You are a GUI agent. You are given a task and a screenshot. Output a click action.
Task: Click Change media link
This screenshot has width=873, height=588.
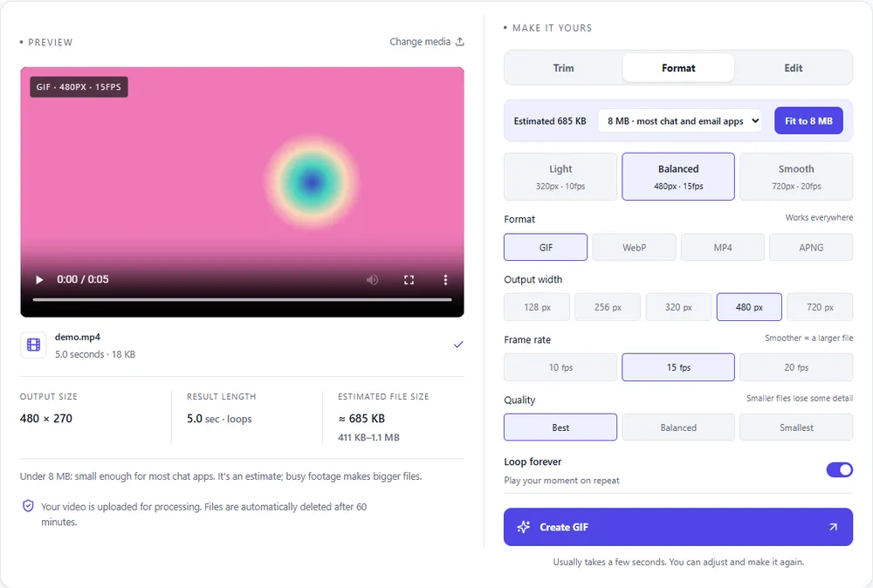pos(427,42)
